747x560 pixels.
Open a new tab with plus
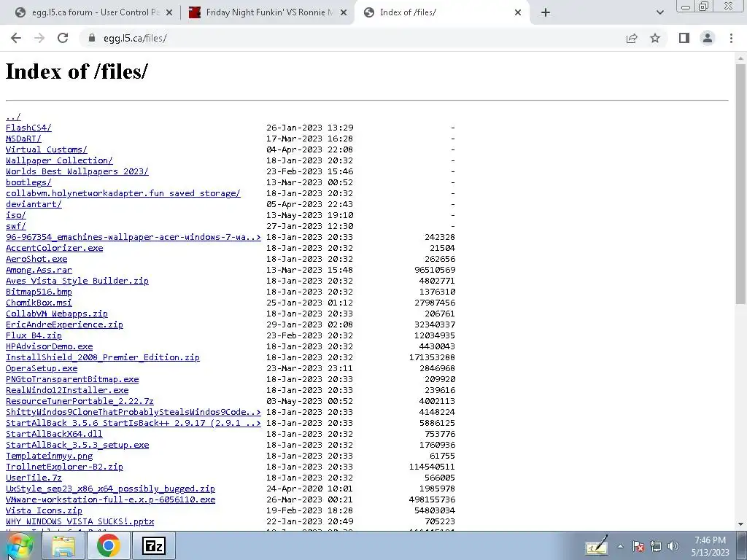click(x=546, y=12)
